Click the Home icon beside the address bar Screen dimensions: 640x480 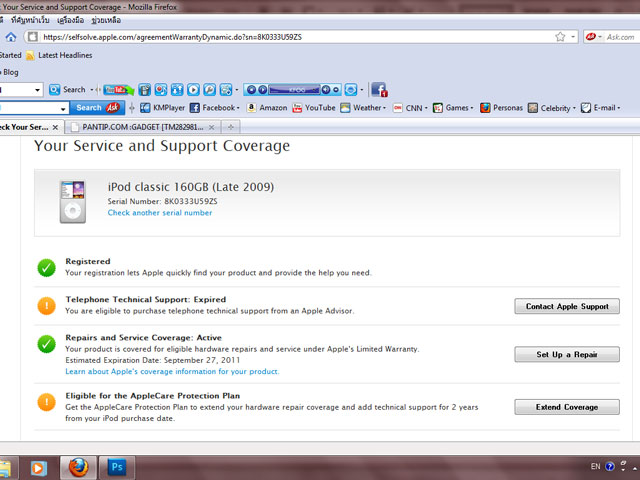(9, 37)
